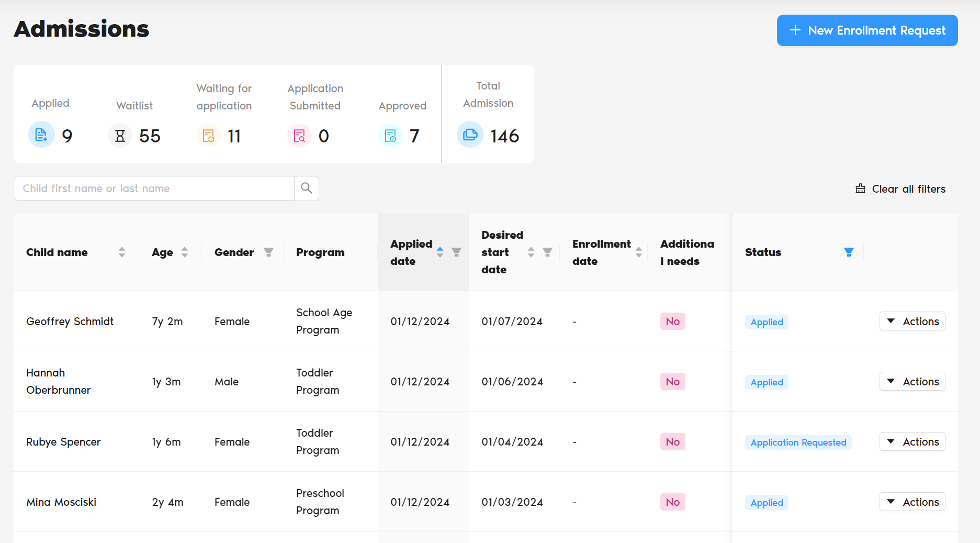This screenshot has width=980, height=543.
Task: Click the search magnifier icon
Action: [x=306, y=188]
